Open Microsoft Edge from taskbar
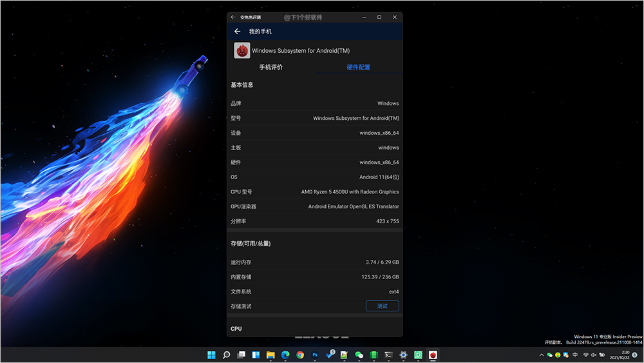The image size is (644, 363). point(285,355)
